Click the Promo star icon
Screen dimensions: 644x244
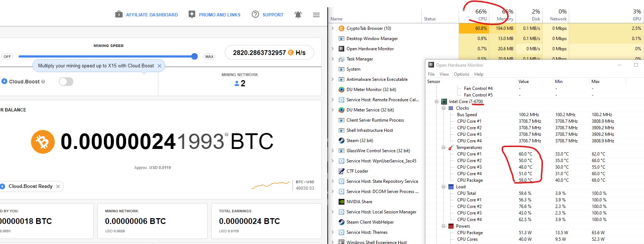192,14
